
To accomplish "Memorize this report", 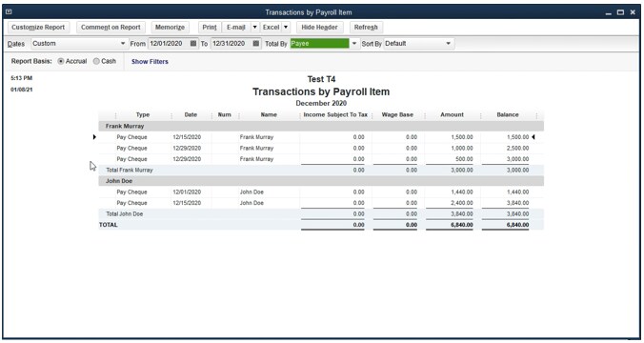I will 170,27.
